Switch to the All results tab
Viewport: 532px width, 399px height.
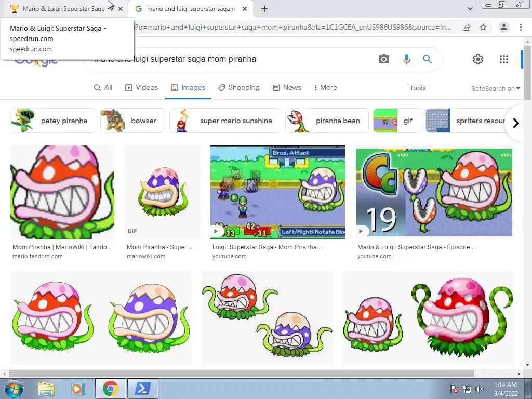click(103, 87)
